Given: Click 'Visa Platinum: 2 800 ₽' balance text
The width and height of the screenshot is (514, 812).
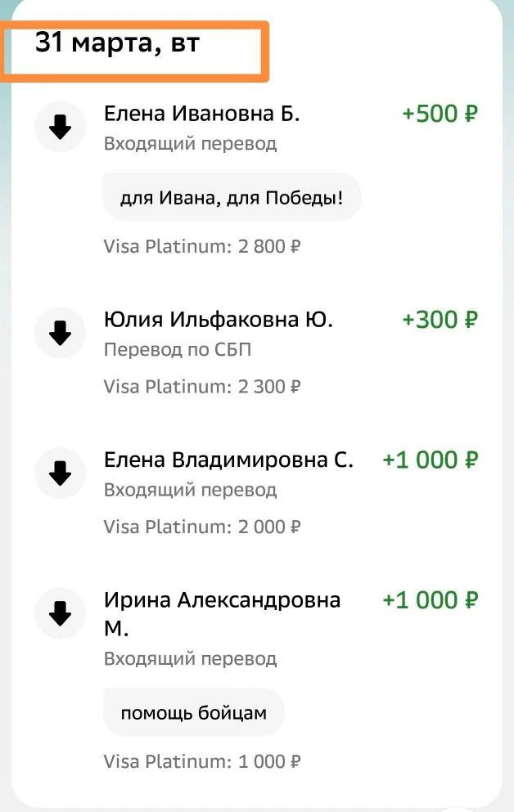Looking at the screenshot, I should (x=202, y=245).
